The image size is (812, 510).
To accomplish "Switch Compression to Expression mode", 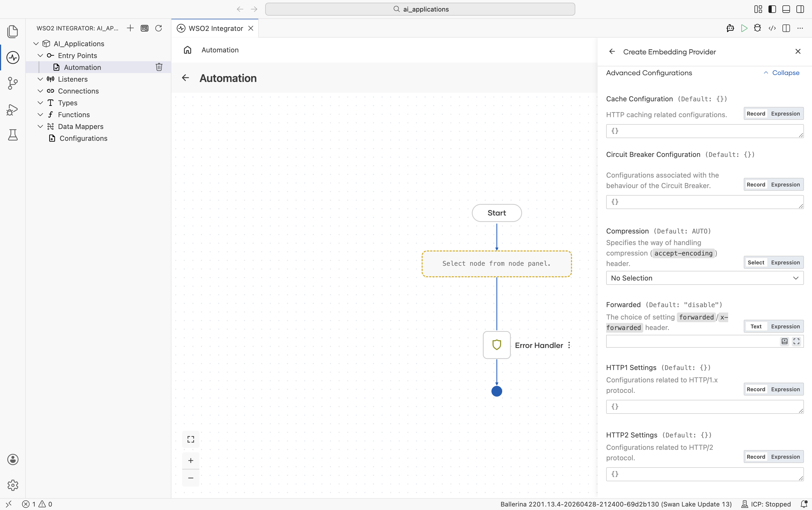I will (785, 263).
